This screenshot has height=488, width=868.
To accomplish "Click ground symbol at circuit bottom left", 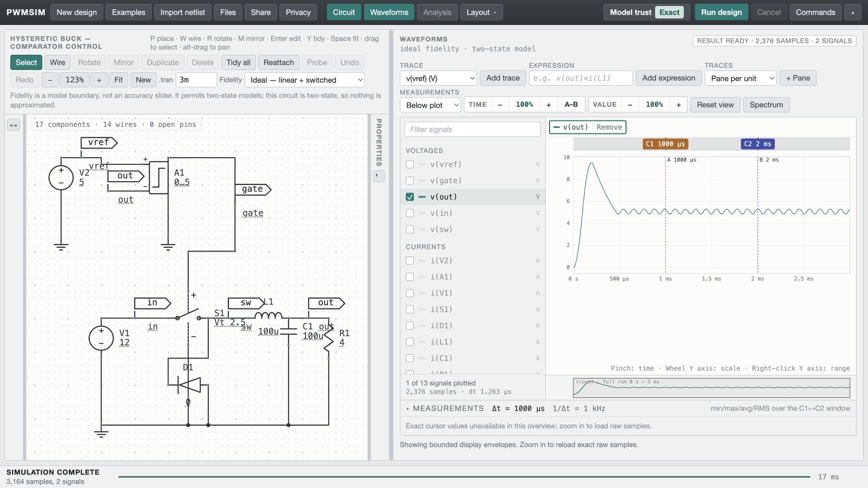I will pyautogui.click(x=101, y=433).
